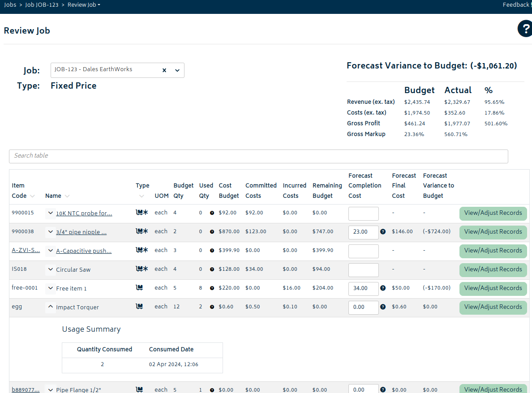Click View/Adjust Records for Circular Saw
This screenshot has height=393, width=532.
(493, 269)
